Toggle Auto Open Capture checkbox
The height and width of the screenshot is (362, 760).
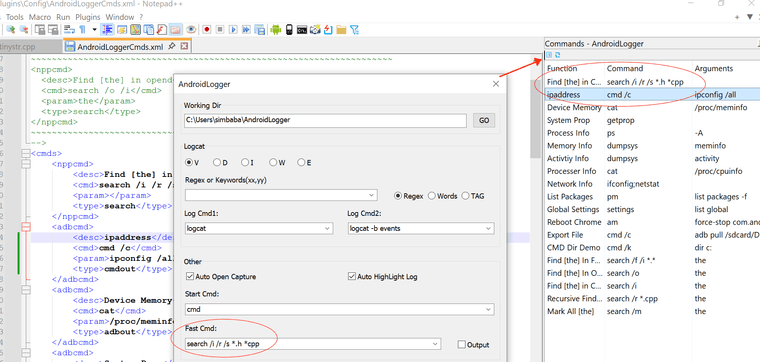(190, 277)
